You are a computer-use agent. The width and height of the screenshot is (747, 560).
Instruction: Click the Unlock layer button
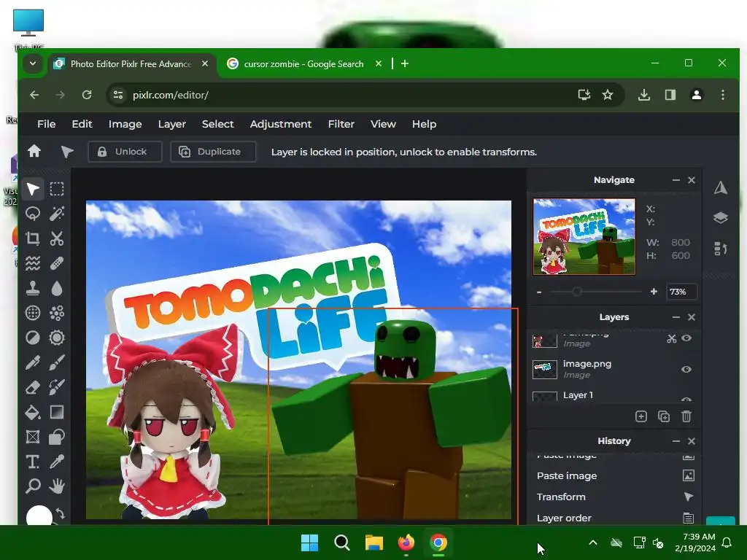pyautogui.click(x=125, y=152)
